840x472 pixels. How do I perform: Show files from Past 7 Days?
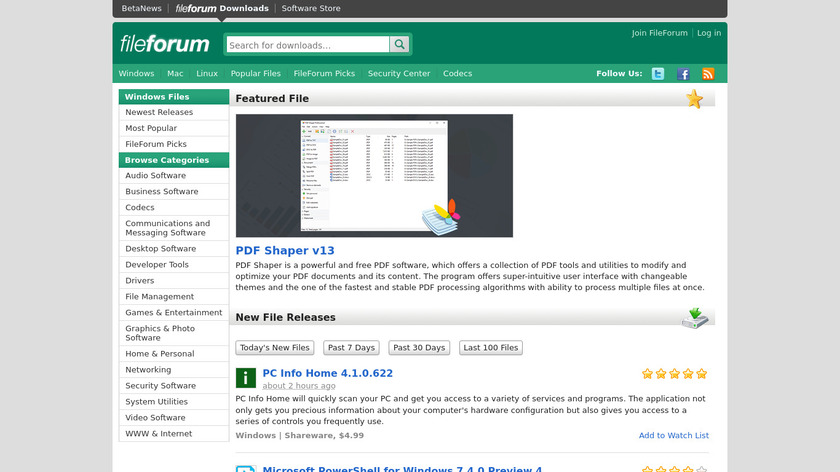coord(351,348)
